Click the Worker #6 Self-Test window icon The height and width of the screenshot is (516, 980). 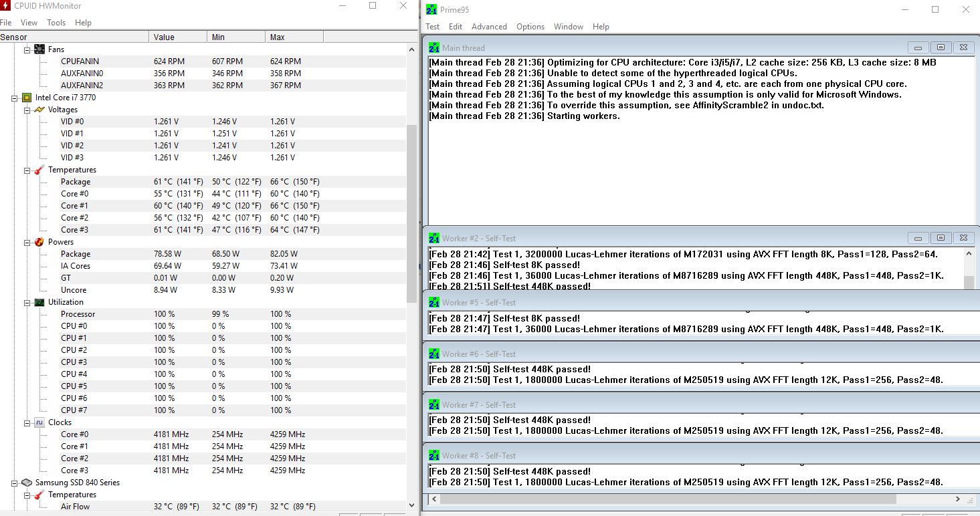(433, 354)
